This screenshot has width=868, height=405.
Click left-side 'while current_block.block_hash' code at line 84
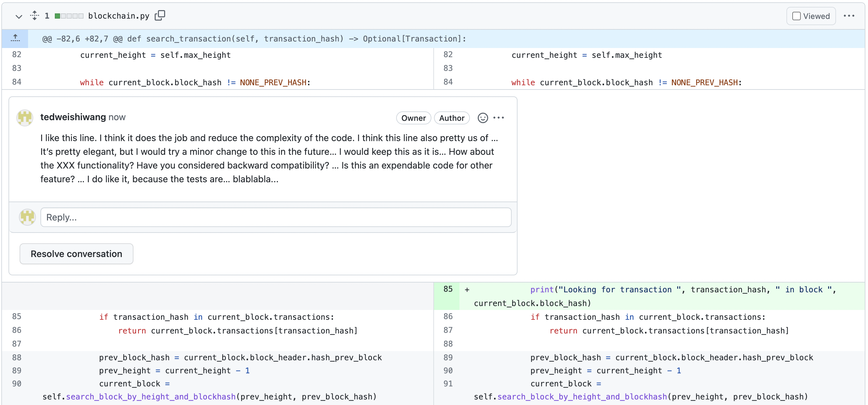click(195, 82)
